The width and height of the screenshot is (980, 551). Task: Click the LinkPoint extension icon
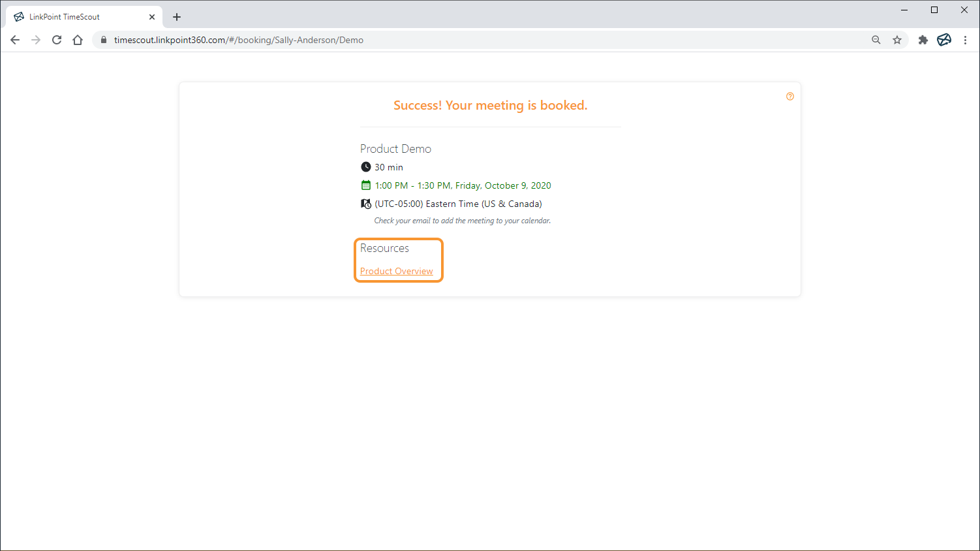(944, 40)
